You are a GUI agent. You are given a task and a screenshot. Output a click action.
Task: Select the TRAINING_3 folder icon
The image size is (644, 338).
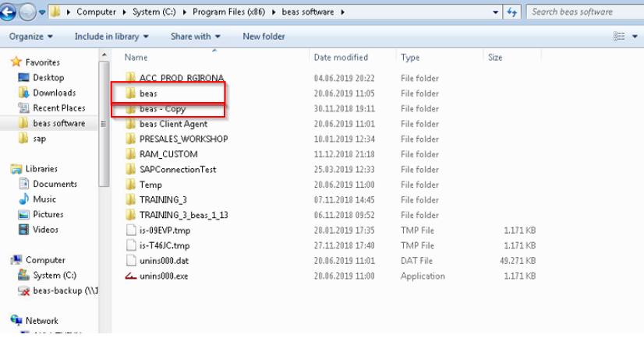coord(131,199)
